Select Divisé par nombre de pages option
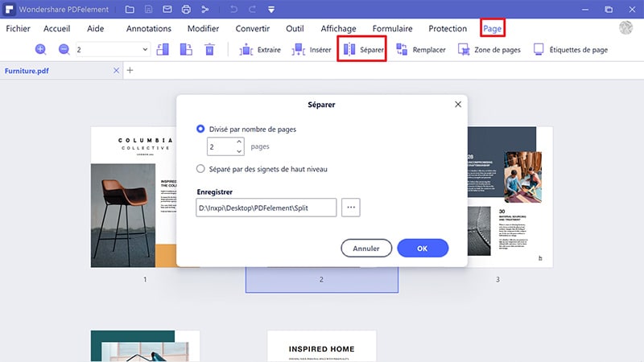The width and height of the screenshot is (644, 362). click(x=246, y=129)
